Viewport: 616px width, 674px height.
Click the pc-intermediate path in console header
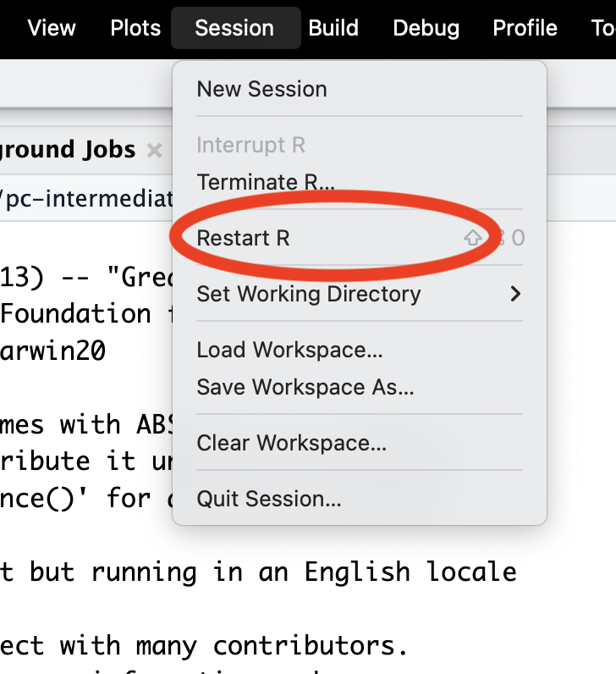point(85,199)
